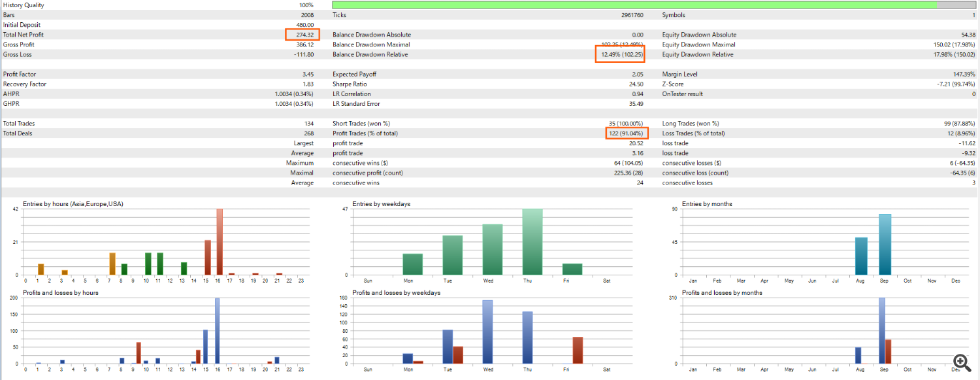Click the Thu bar in Entries by weekdays
The width and height of the screenshot is (980, 380).
click(x=532, y=242)
